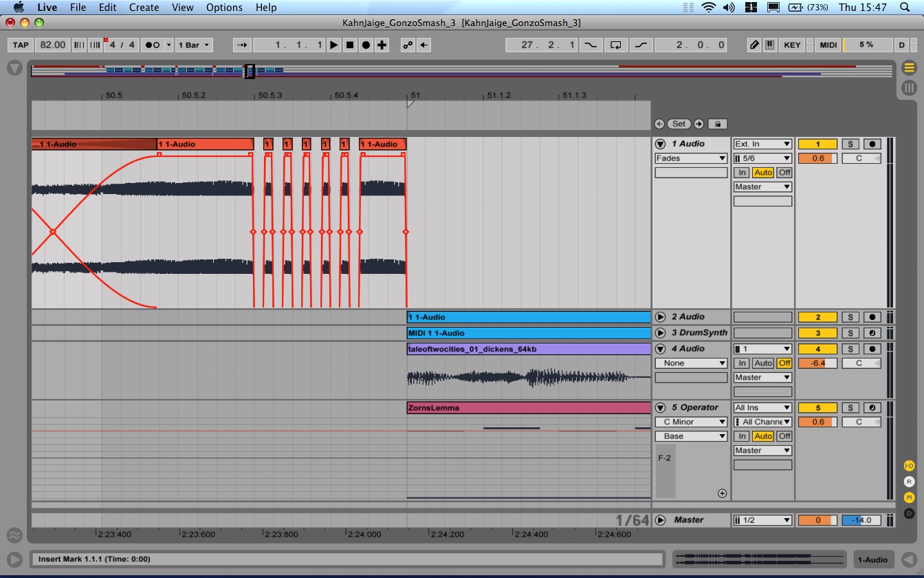Deactivate track 5 Operator using activator

point(817,407)
